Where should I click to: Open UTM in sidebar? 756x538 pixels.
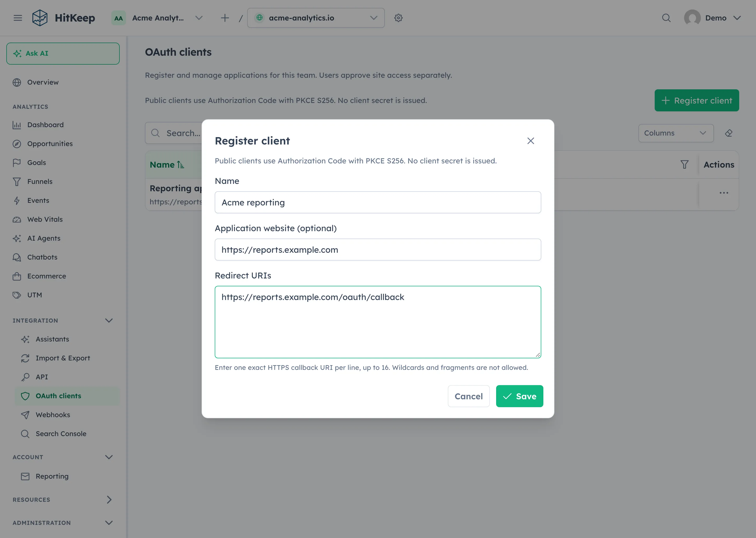(x=63, y=295)
